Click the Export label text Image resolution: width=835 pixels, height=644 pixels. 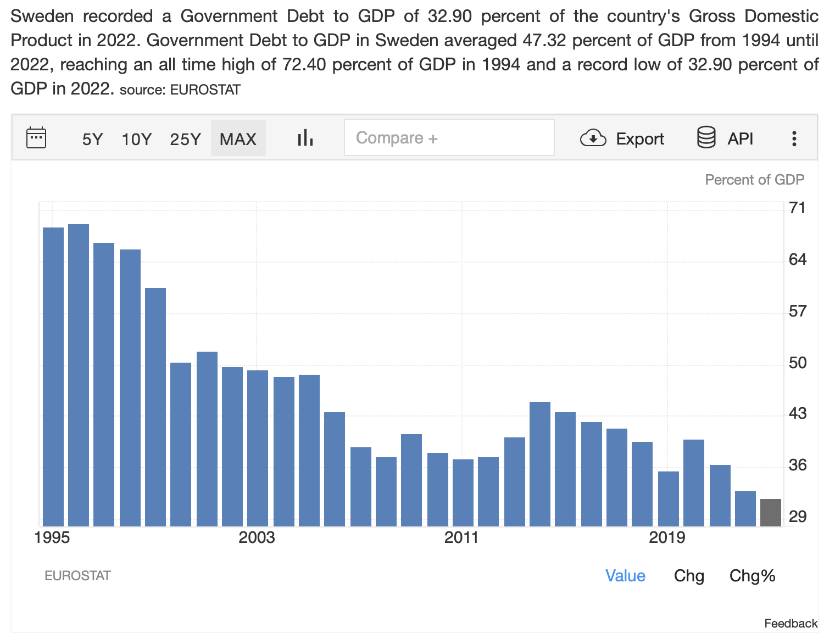tap(640, 139)
